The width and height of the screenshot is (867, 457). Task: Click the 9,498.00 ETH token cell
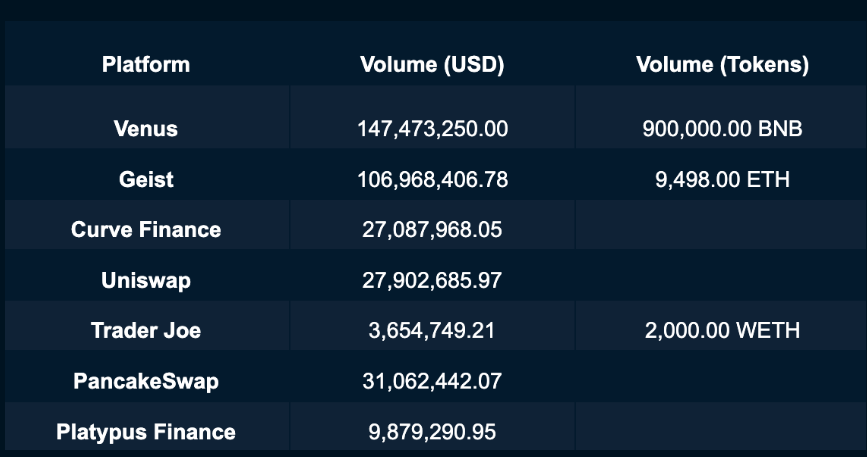point(722,180)
